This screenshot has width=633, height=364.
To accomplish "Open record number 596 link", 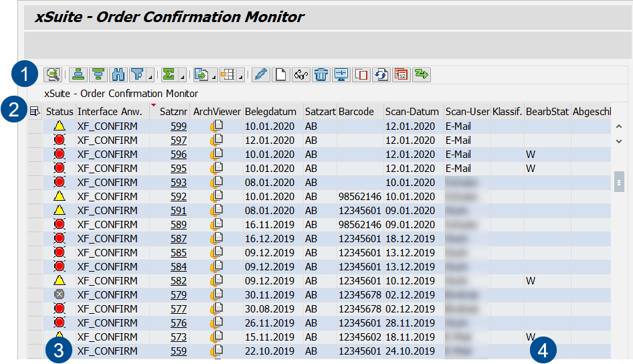I will click(x=179, y=155).
